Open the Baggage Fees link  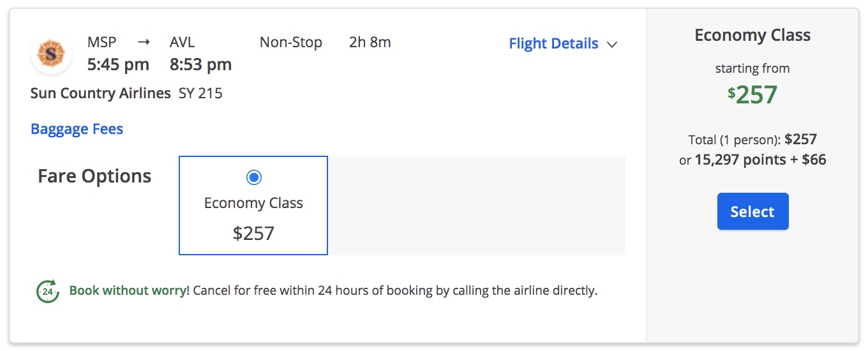tap(77, 129)
